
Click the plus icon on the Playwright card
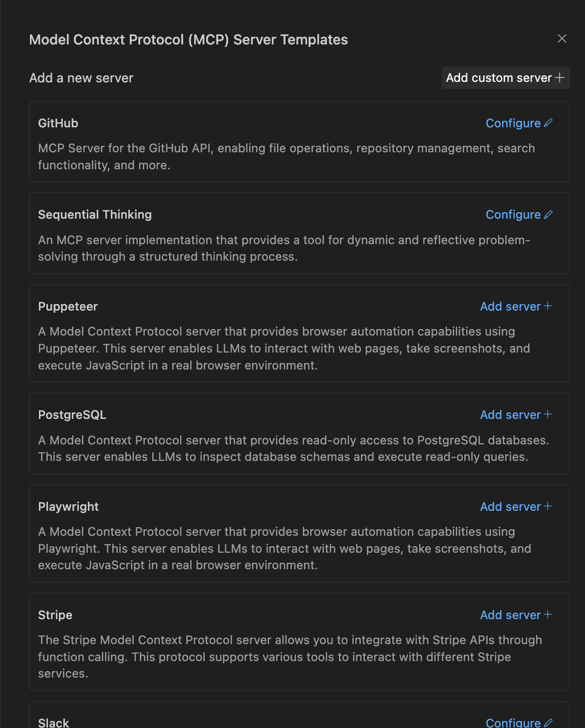(x=548, y=506)
